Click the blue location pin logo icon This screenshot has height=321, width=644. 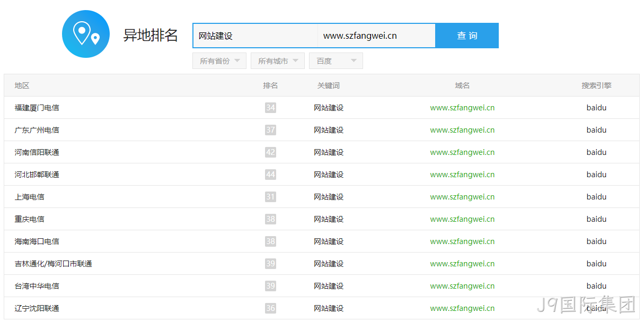coord(86,34)
